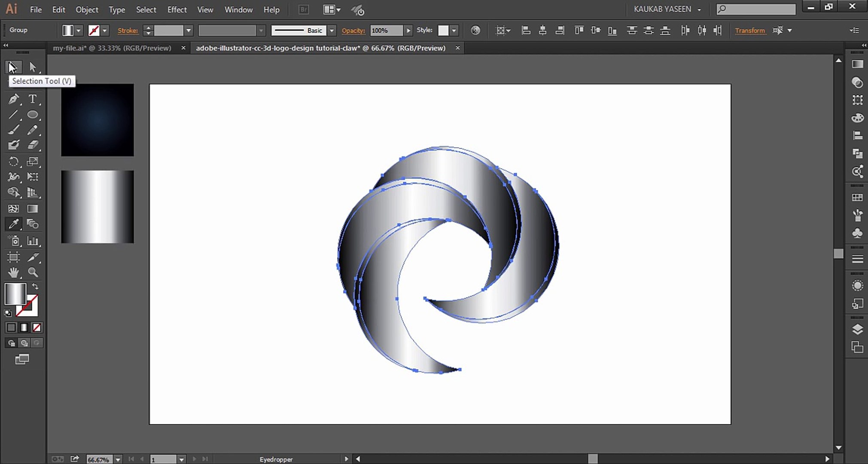Image resolution: width=868 pixels, height=464 pixels.
Task: Click the Opacity label to open opacity slider
Action: tap(353, 30)
